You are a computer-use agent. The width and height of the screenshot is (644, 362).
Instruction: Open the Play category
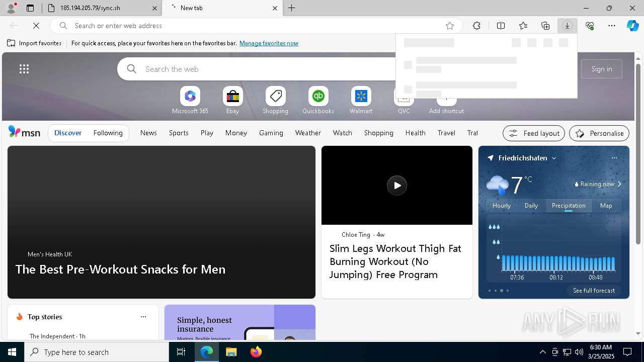(x=207, y=133)
